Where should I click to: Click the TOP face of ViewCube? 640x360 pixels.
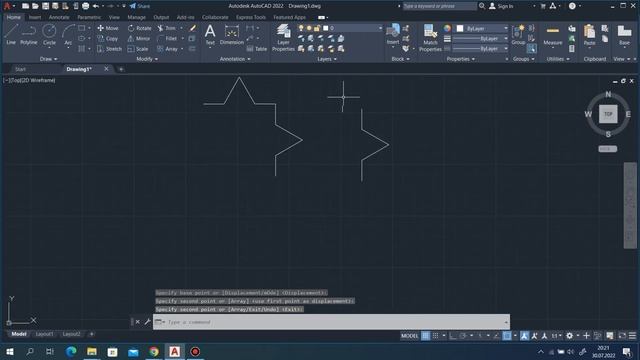[608, 114]
